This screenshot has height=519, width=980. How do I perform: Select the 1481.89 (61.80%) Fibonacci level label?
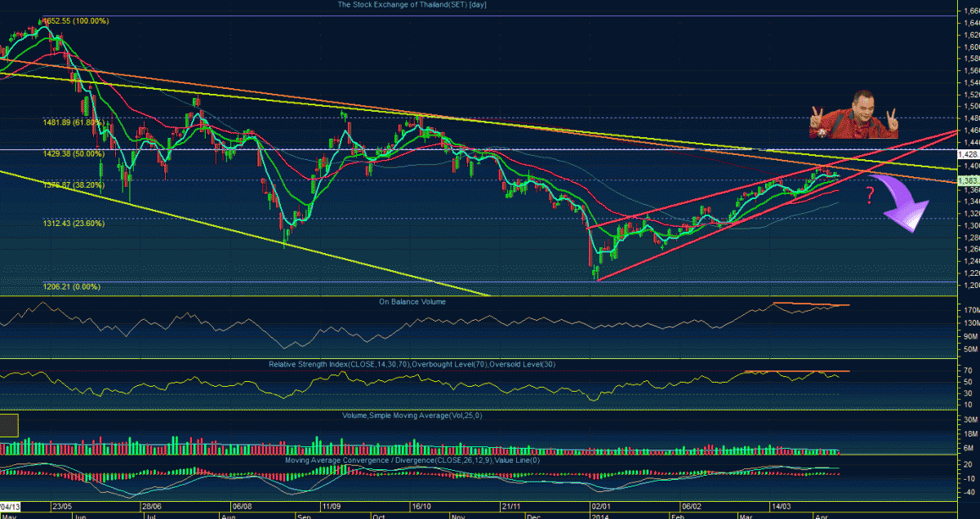(73, 122)
